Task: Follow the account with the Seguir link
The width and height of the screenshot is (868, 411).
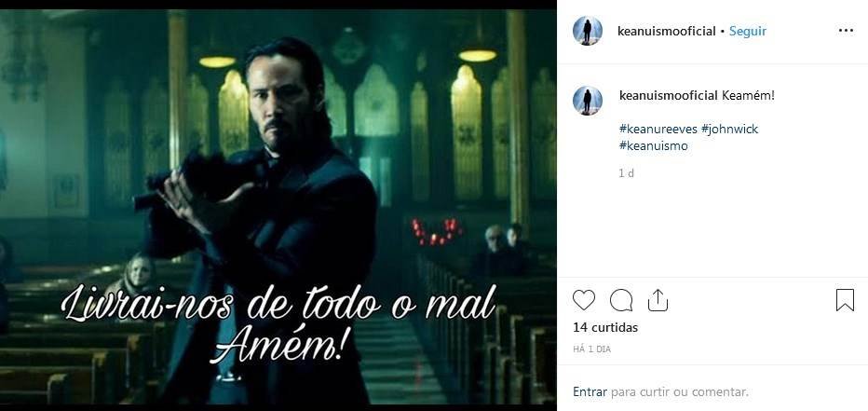Action: point(747,31)
